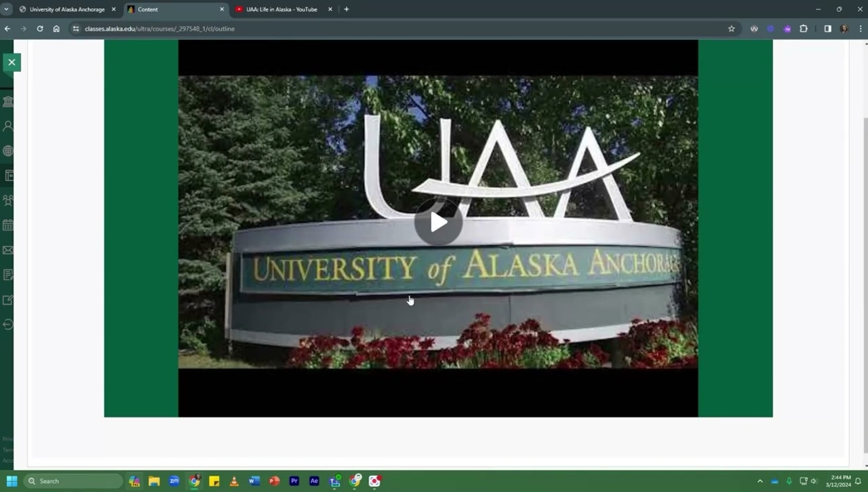The width and height of the screenshot is (868, 492).
Task: Go to browser home page
Action: click(56, 29)
